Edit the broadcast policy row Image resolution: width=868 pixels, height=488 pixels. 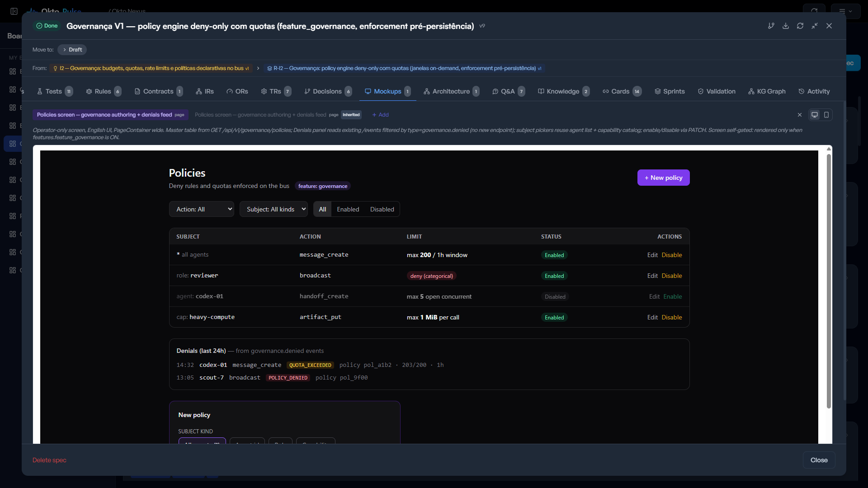[652, 276]
